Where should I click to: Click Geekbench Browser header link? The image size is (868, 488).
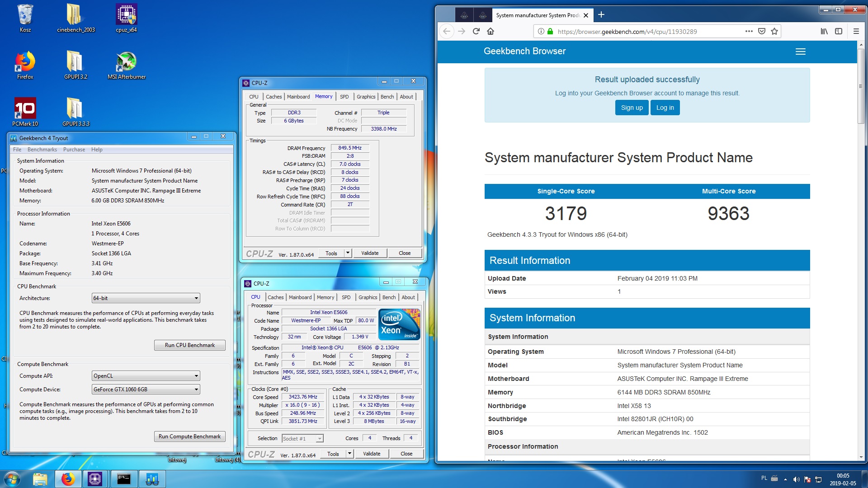click(524, 52)
